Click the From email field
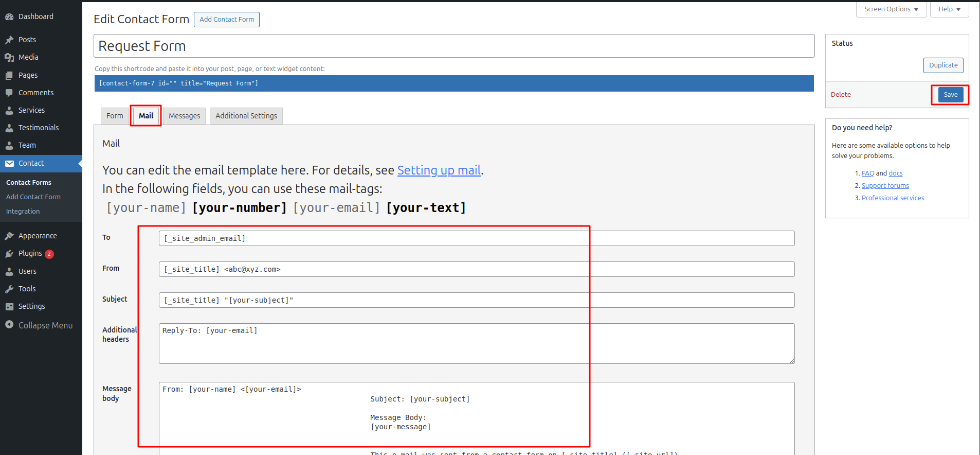 click(x=477, y=269)
